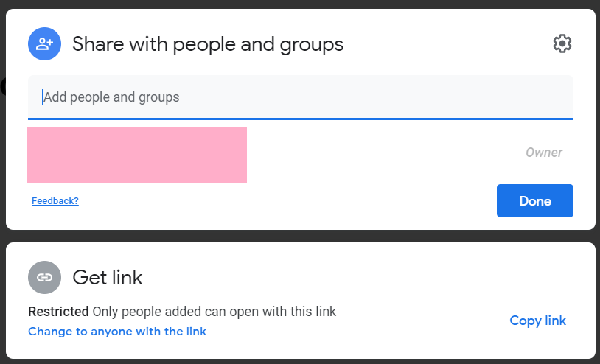Click the gray chain link icon
Image resolution: width=600 pixels, height=364 pixels.
(44, 278)
